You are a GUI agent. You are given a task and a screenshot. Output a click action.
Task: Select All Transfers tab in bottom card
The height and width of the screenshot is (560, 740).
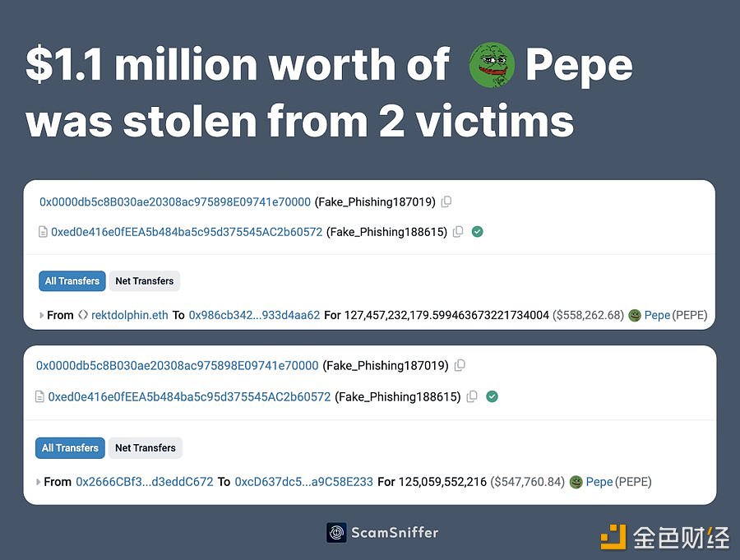[70, 447]
